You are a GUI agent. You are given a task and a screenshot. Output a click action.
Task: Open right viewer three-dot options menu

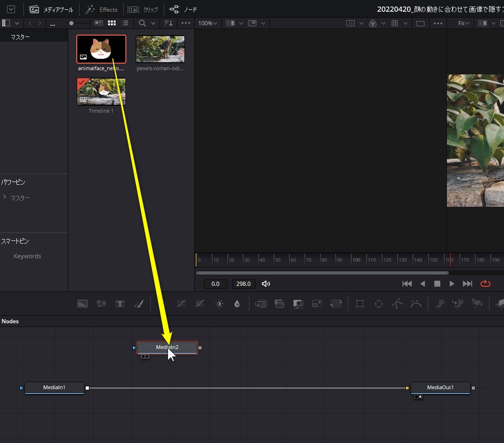pos(438,23)
